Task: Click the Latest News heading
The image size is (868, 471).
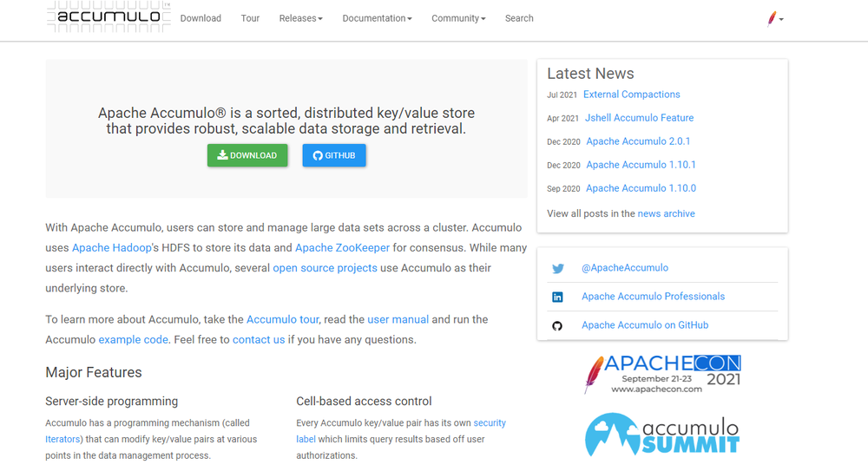Action: [x=590, y=74]
